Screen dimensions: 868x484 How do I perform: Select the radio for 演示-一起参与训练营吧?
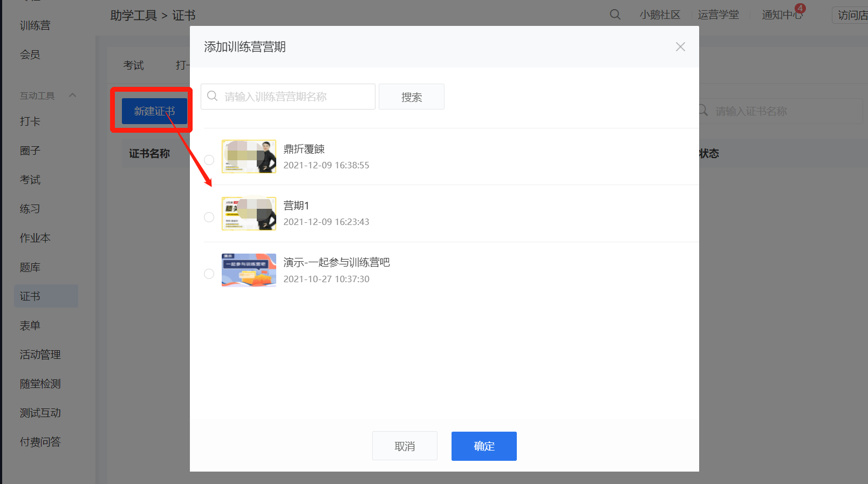(209, 274)
